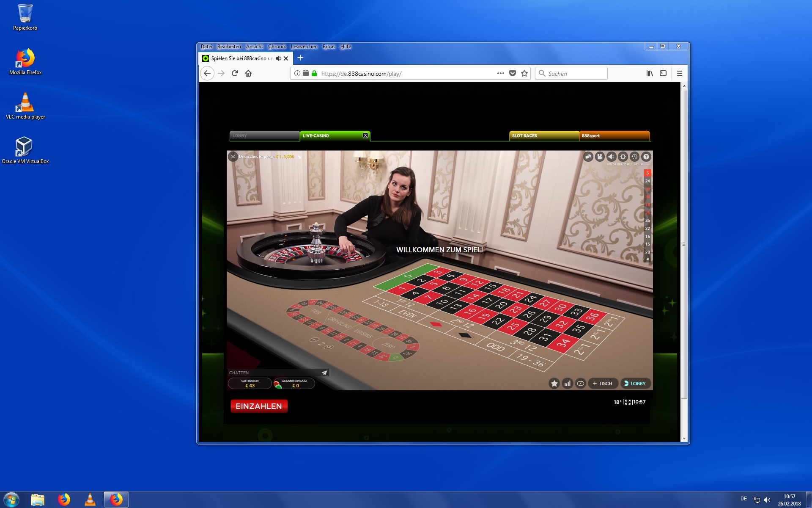Open the Chronik menu
The image size is (812, 508).
point(277,47)
